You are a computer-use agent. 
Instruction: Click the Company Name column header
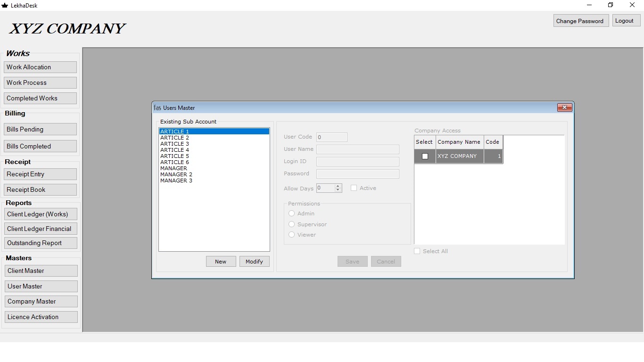[x=460, y=142]
